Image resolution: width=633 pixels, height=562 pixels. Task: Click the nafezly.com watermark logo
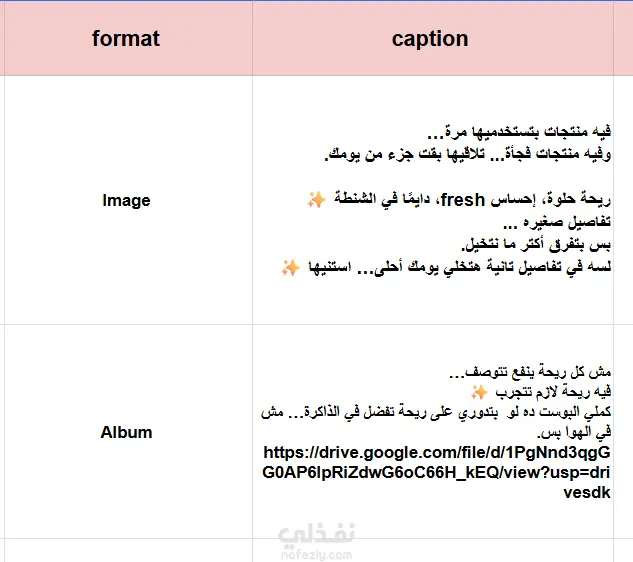tap(316, 541)
